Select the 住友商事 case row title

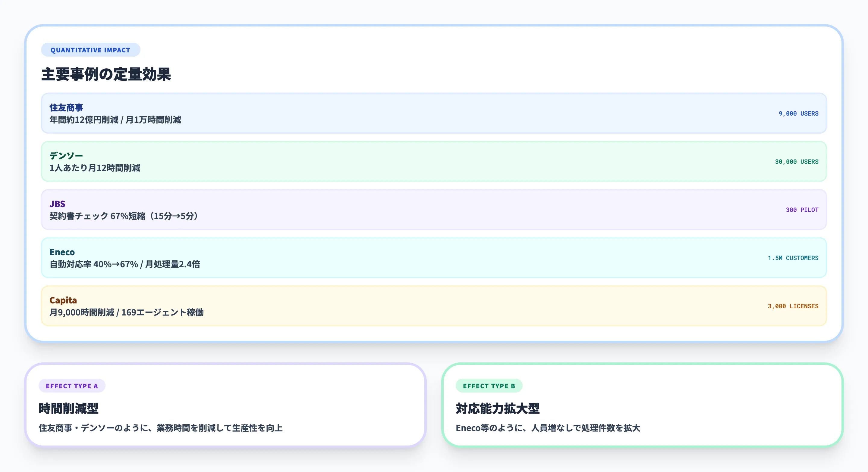tap(66, 107)
